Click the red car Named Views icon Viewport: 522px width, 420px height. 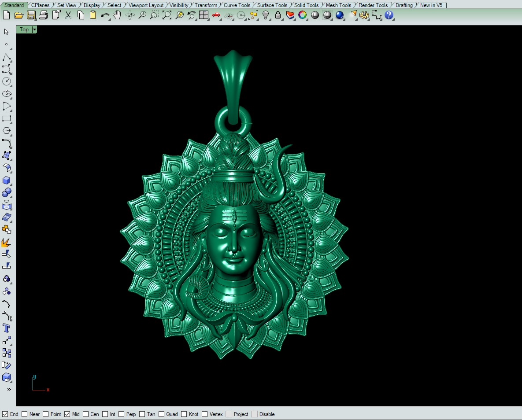click(x=216, y=15)
